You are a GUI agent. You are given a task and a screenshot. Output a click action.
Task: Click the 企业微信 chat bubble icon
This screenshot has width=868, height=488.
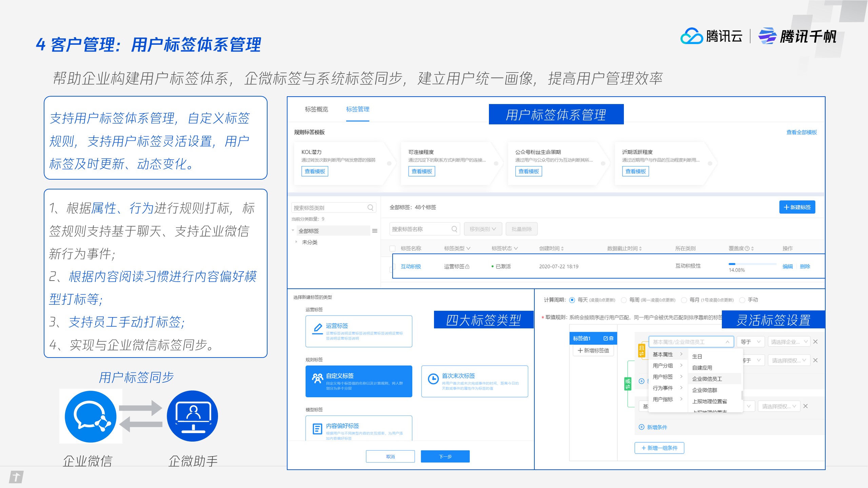(x=91, y=416)
